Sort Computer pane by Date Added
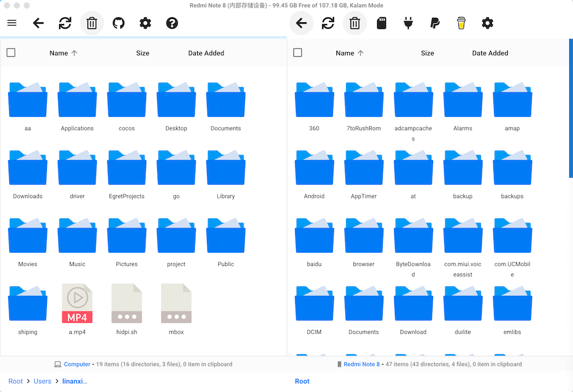This screenshot has height=392, width=573. pyautogui.click(x=206, y=53)
